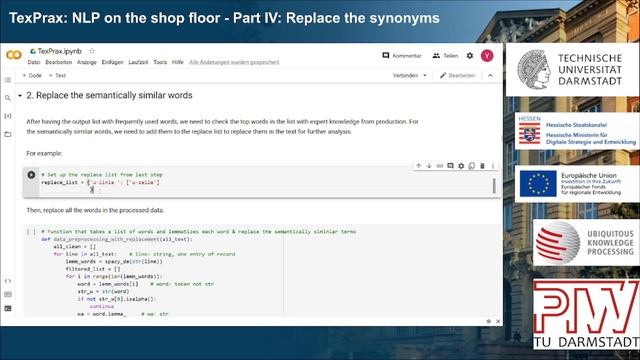Open the Anzeige menu
This screenshot has height=360, width=640.
(87, 62)
